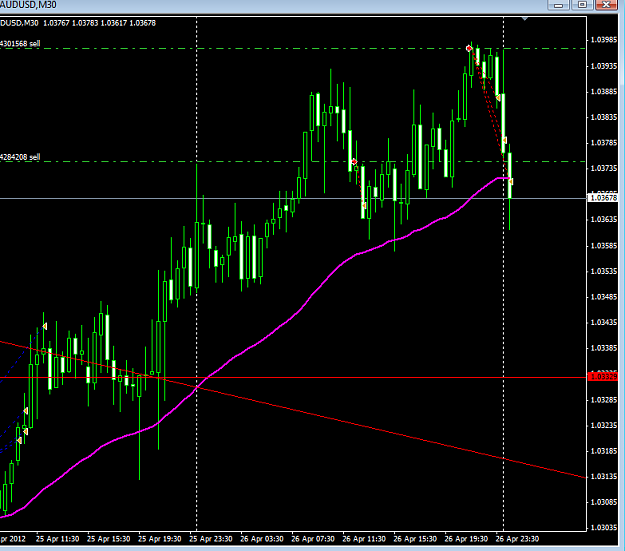Click time axis label 26 Apr 07:30
Image resolution: width=625 pixels, height=551 pixels.
[x=313, y=539]
